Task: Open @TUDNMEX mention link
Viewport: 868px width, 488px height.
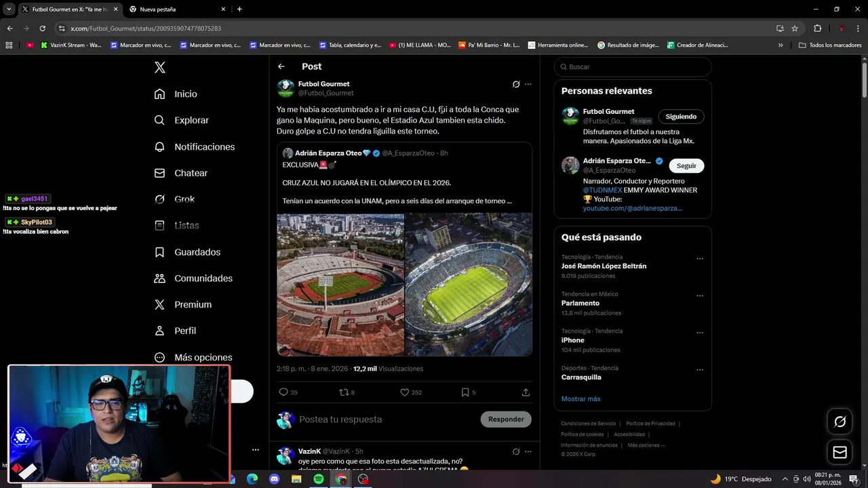Action: (602, 190)
